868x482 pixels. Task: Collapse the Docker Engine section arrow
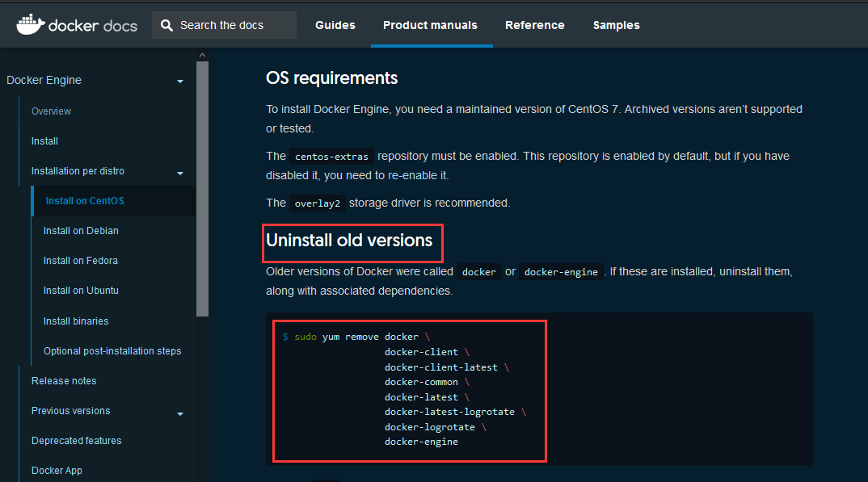[x=180, y=82]
